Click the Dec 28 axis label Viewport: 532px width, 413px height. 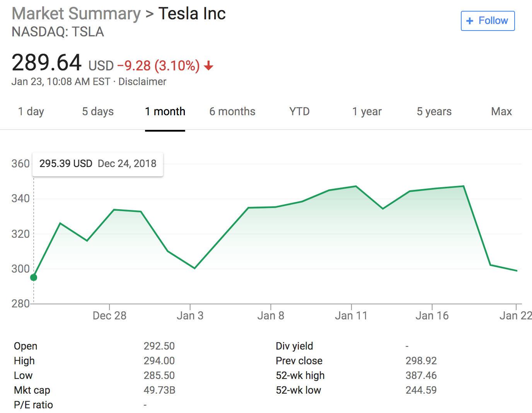point(109,316)
